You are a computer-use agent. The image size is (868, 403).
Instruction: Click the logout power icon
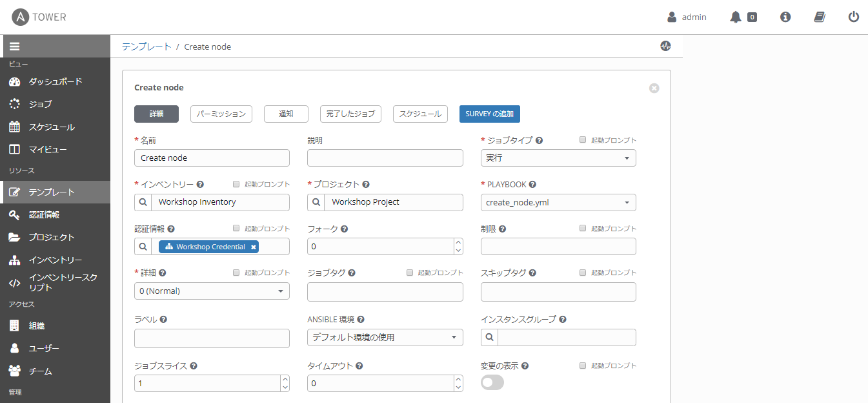[853, 17]
